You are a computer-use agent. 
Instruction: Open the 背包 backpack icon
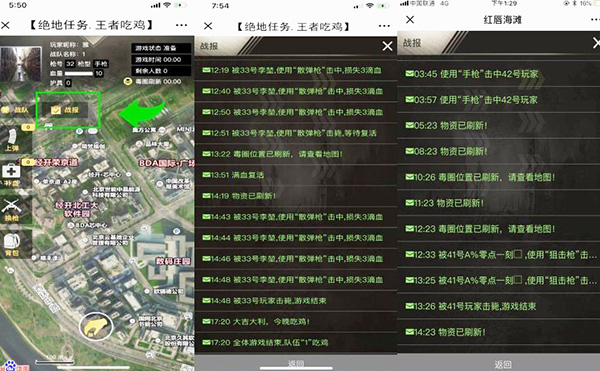pos(11,245)
